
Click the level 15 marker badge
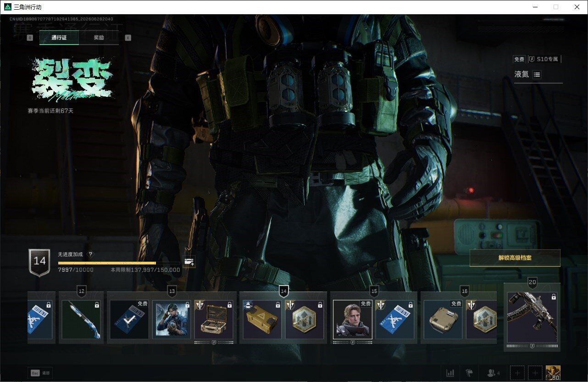point(374,291)
